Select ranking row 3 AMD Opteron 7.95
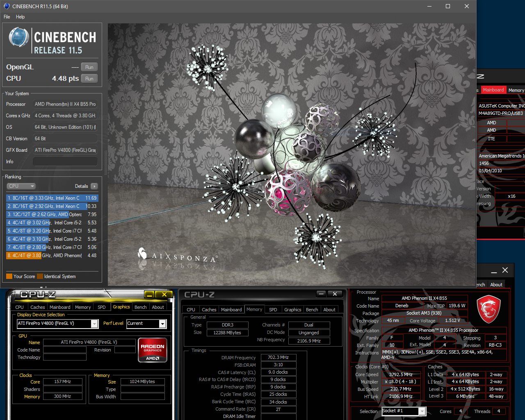525x420 pixels. 52,215
